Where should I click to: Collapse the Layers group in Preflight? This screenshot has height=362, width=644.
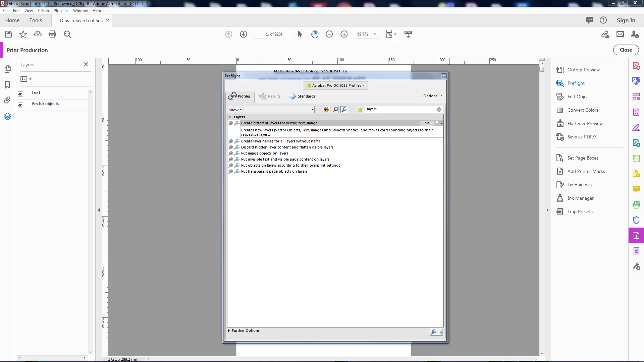230,117
